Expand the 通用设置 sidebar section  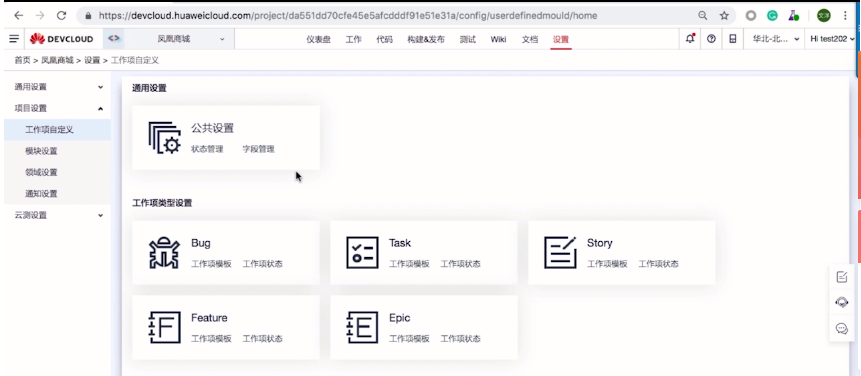58,87
